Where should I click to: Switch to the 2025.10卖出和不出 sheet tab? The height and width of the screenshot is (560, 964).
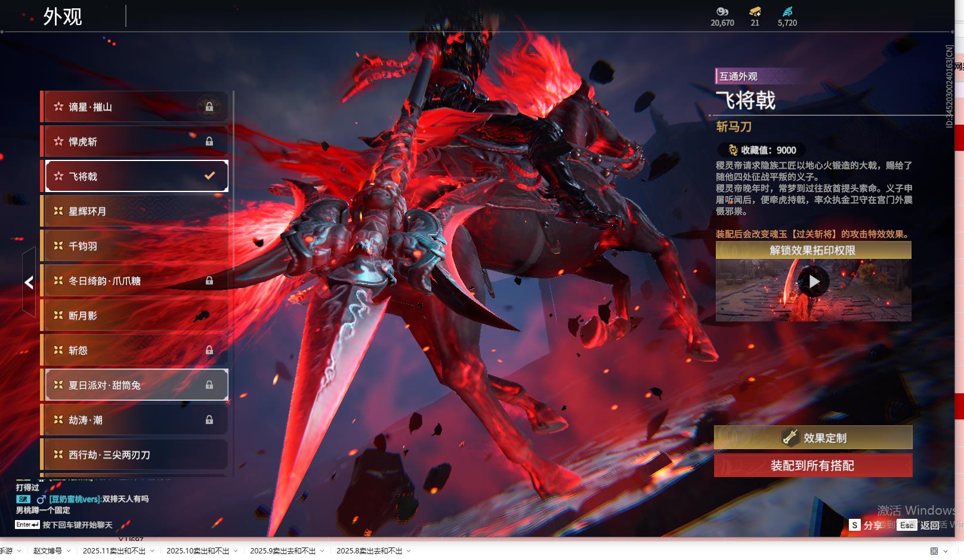click(197, 551)
